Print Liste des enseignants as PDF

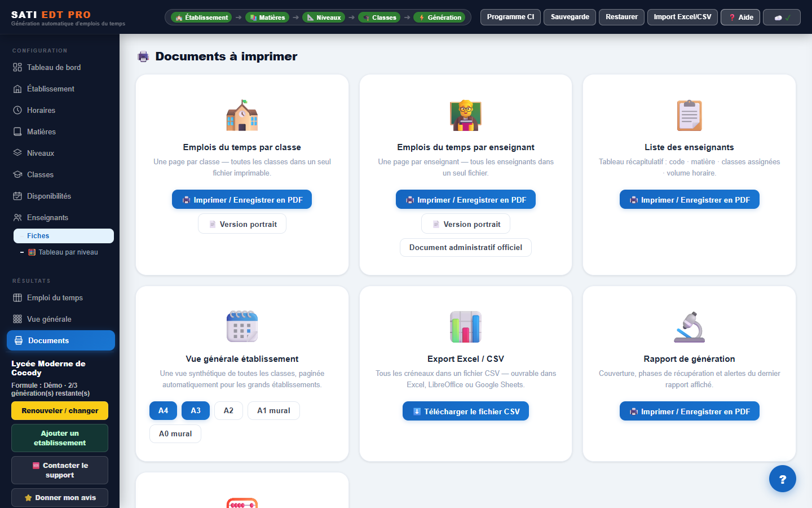point(690,199)
